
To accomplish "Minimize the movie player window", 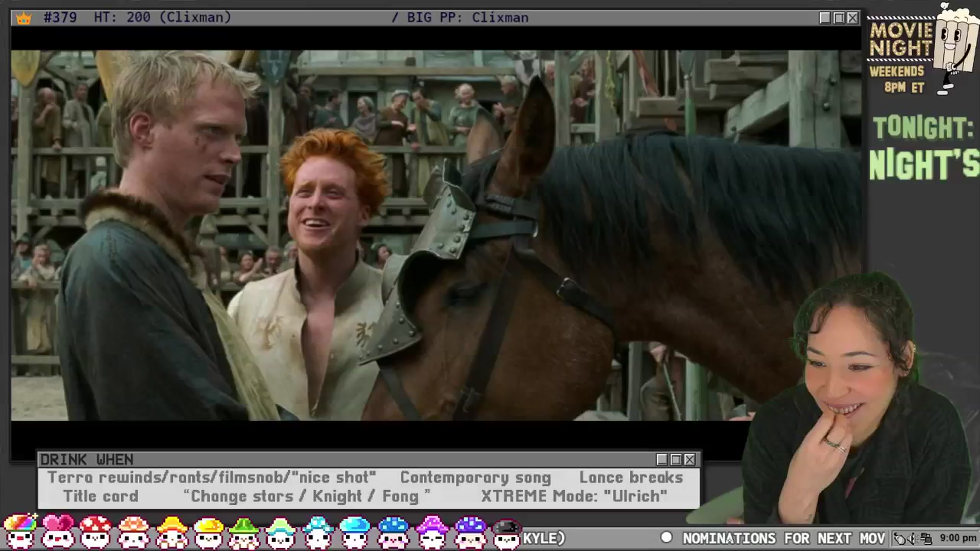I will 825,18.
